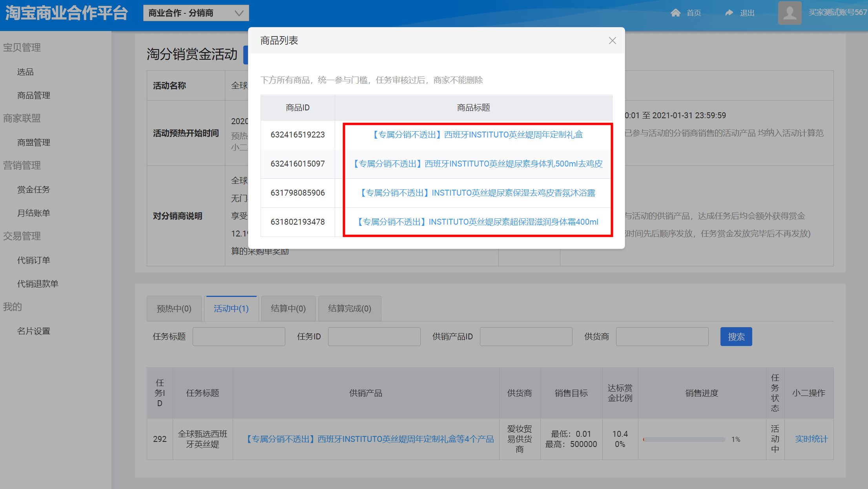This screenshot has height=489, width=868.
Task: Click the 首页 home icon
Action: pyautogui.click(x=675, y=13)
